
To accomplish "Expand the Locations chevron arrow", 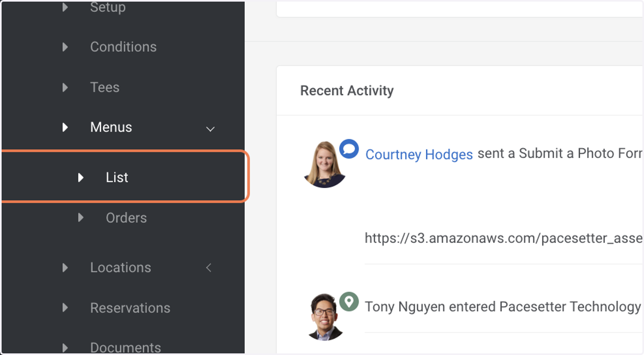I will tap(209, 267).
